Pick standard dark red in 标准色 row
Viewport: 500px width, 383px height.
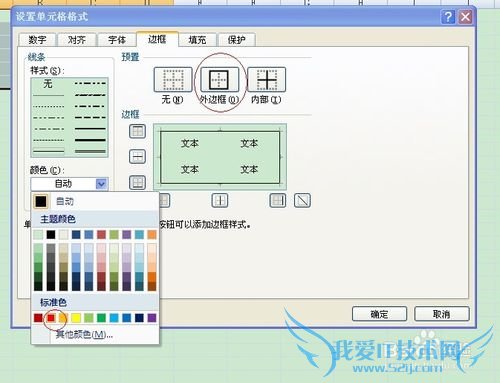tap(38, 318)
